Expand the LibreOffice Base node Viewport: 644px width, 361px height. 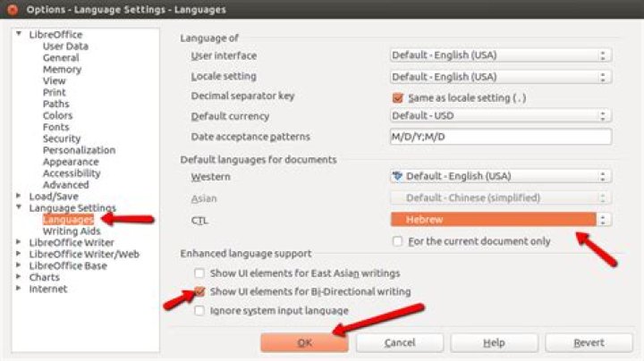pos(19,265)
